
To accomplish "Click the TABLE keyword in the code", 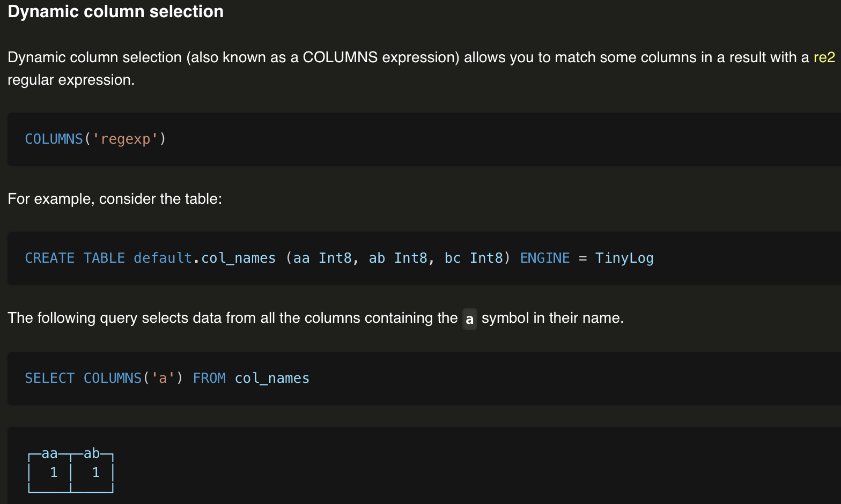I will (104, 258).
